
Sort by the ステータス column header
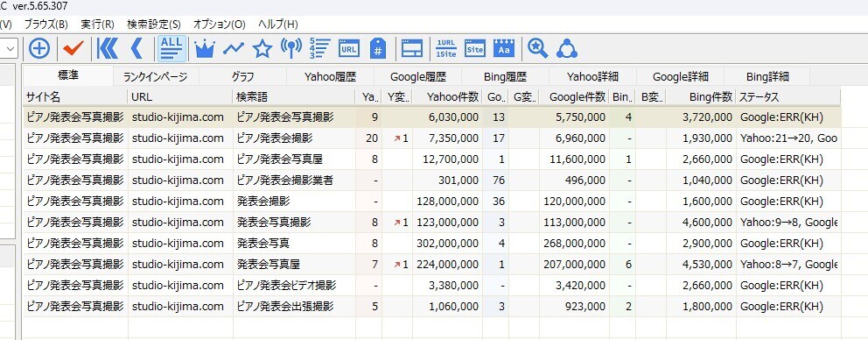tap(788, 97)
